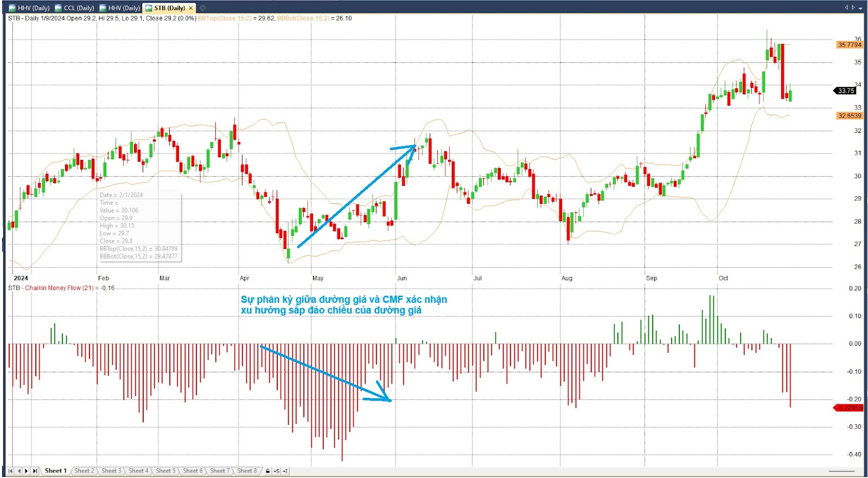The image size is (868, 478).
Task: Click the Jun label on the date axis
Action: tap(401, 278)
